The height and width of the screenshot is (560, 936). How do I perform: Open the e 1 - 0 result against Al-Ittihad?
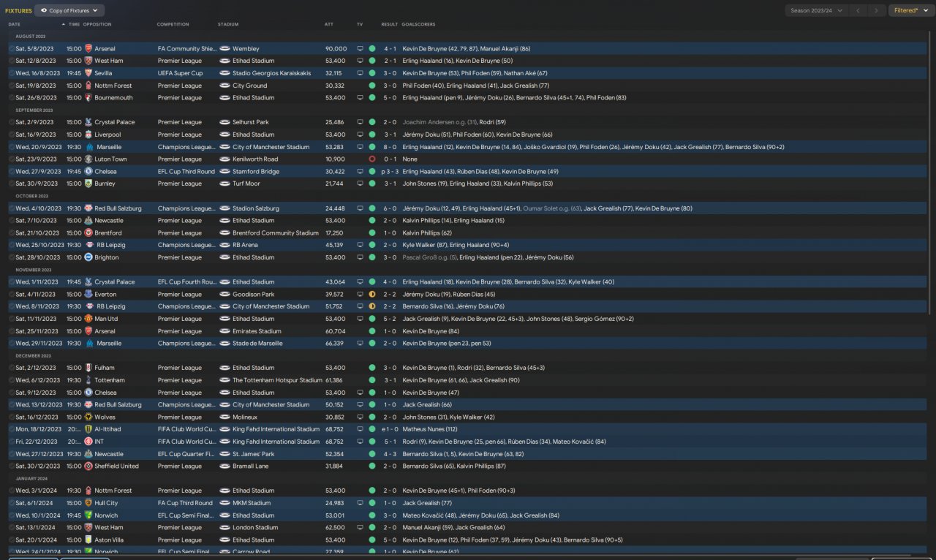pyautogui.click(x=388, y=429)
